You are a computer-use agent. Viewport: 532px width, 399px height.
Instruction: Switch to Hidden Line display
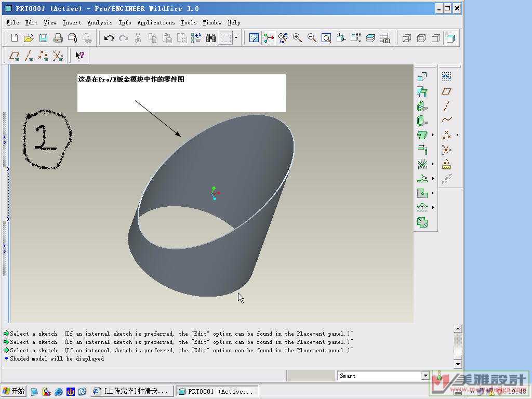[421, 38]
